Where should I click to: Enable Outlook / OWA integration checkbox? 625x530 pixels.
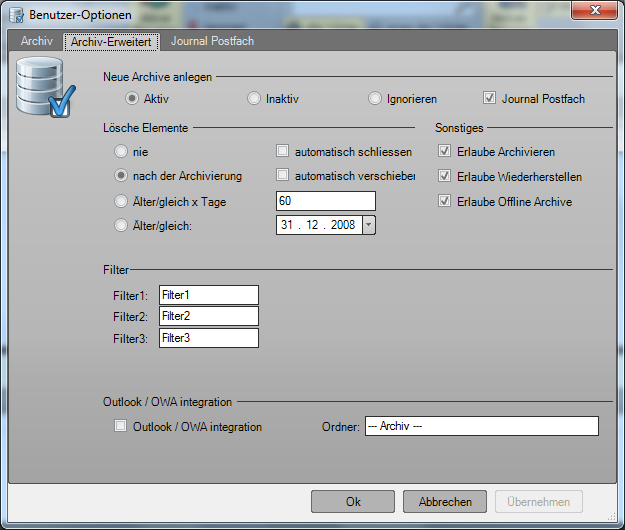121,427
